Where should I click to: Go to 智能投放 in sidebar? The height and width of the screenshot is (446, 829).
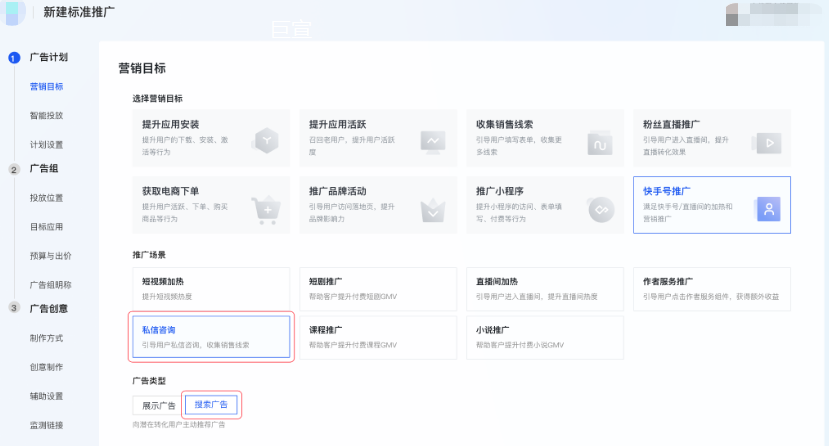click(x=47, y=115)
